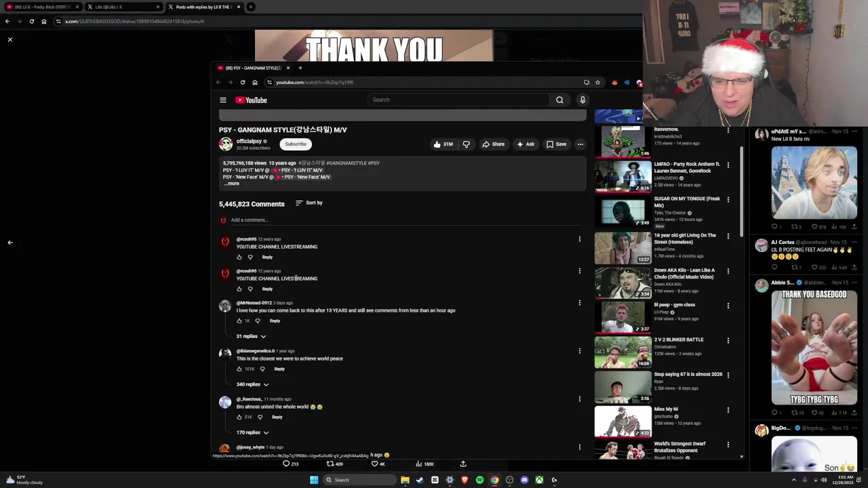Expand 31 replies on MrNomad-0912 comment

(251, 336)
